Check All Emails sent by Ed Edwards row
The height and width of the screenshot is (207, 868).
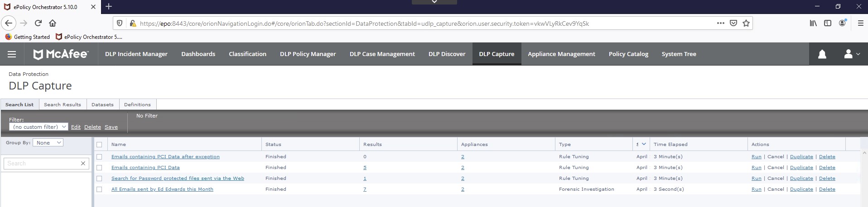pyautogui.click(x=99, y=189)
